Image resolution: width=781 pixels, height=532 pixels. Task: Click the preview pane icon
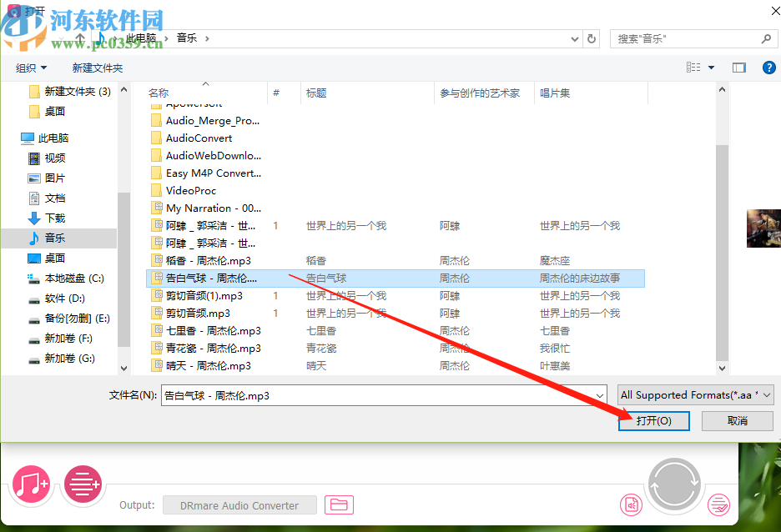[738, 68]
